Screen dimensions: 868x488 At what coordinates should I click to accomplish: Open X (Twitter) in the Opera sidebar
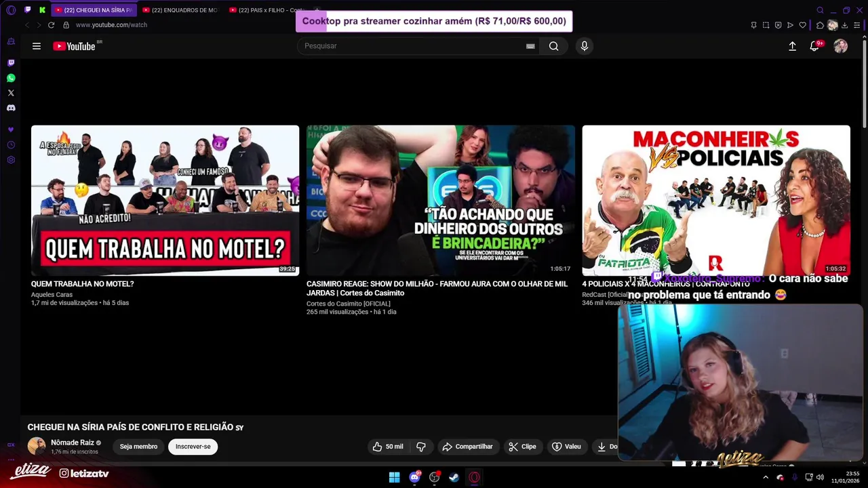click(11, 93)
